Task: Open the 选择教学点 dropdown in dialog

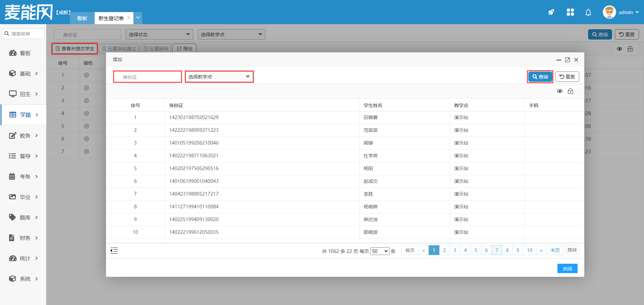Action: pyautogui.click(x=219, y=77)
